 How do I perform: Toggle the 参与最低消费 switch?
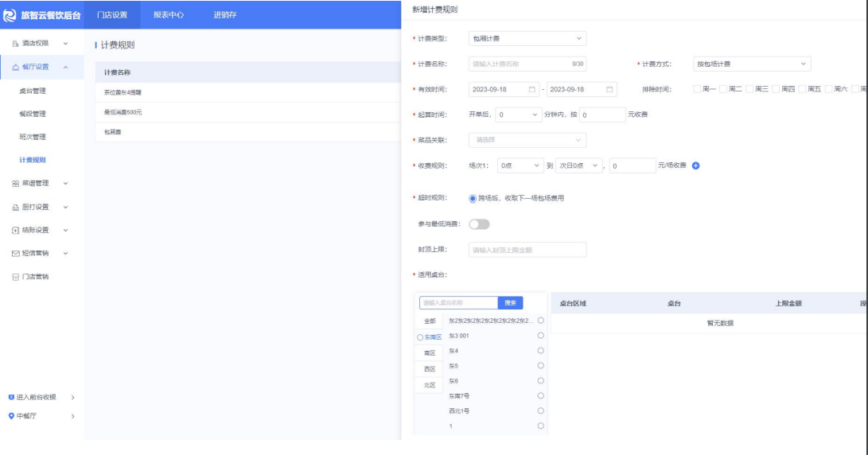point(480,224)
